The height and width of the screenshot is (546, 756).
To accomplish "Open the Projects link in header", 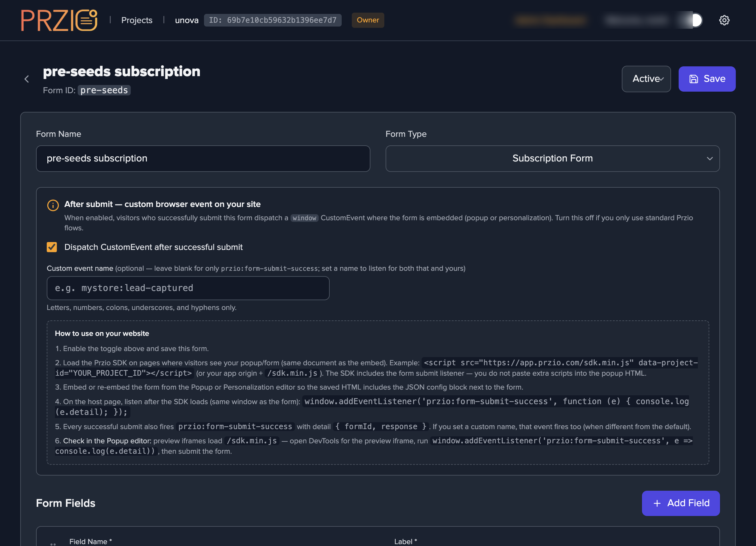I will [x=137, y=20].
